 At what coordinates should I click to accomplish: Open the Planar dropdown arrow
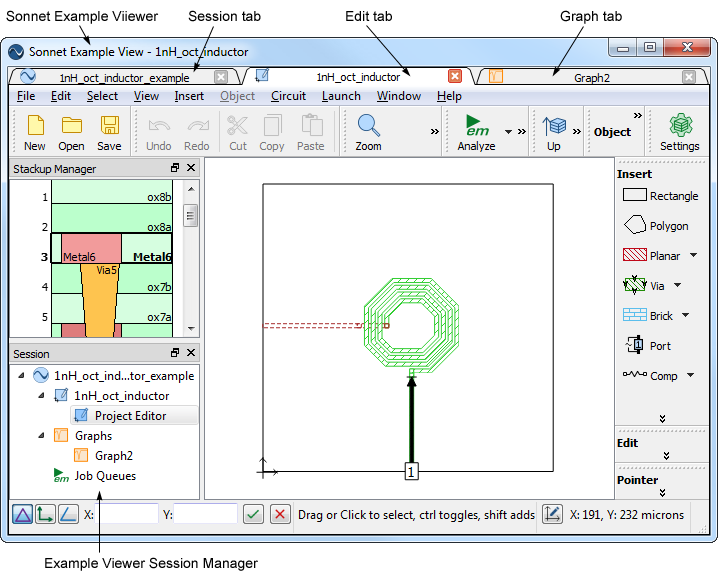point(694,255)
